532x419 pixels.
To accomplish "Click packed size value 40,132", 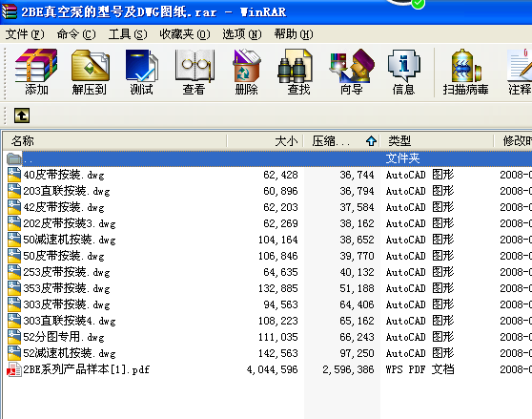I will point(357,272).
